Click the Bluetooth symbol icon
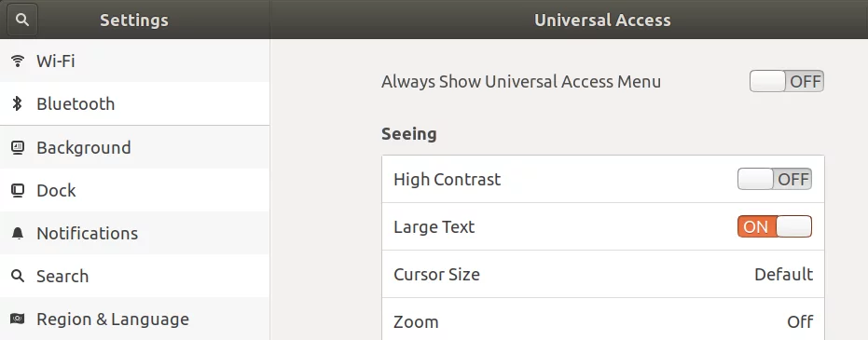 (18, 103)
